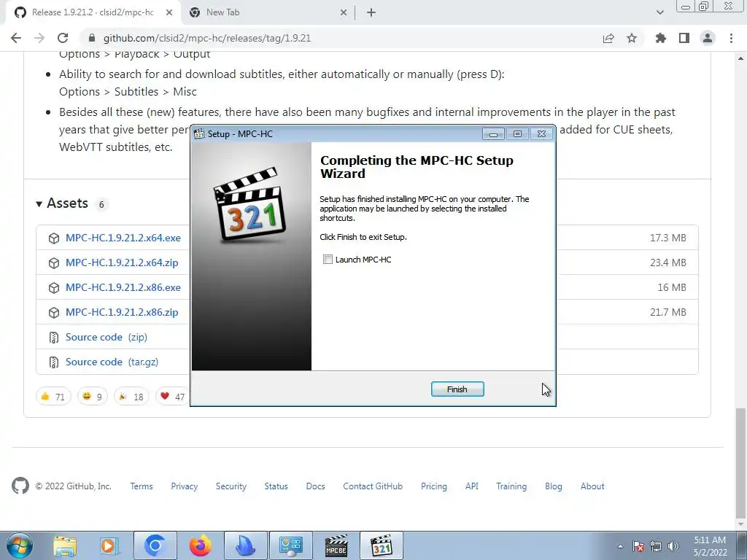Click zip file icon beside Source code (zip)
Image resolution: width=747 pixels, height=560 pixels.
point(54,338)
